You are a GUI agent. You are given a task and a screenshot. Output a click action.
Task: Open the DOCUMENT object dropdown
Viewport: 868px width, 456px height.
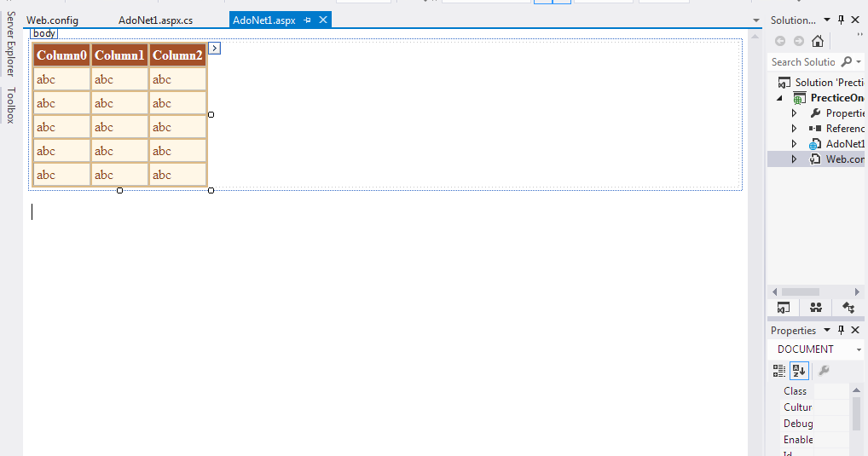pyautogui.click(x=859, y=349)
